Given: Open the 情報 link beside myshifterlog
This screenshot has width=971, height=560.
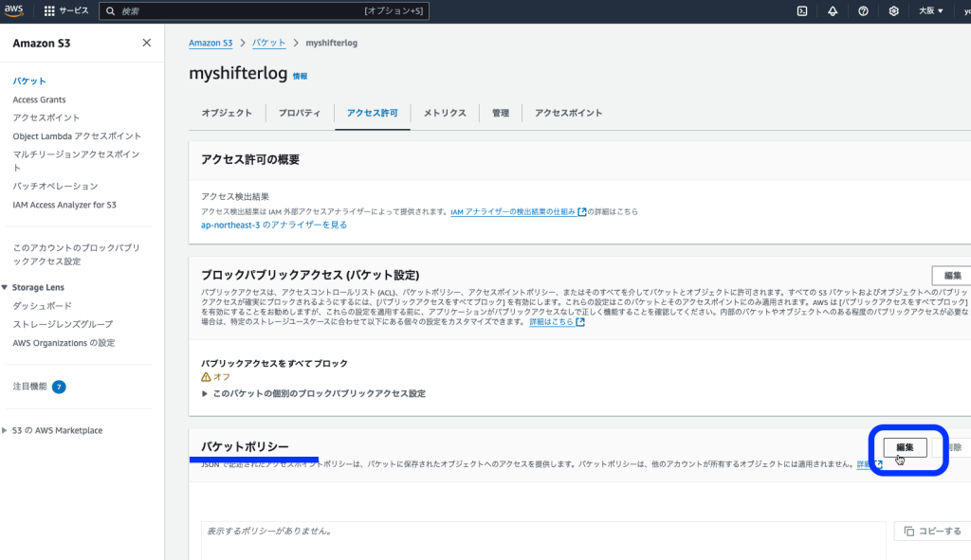Looking at the screenshot, I should [x=300, y=76].
